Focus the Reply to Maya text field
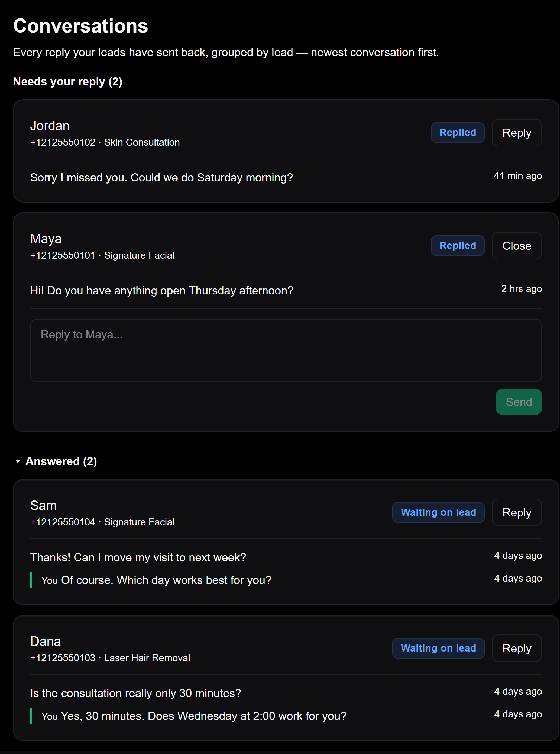The image size is (560, 754). 286,350
